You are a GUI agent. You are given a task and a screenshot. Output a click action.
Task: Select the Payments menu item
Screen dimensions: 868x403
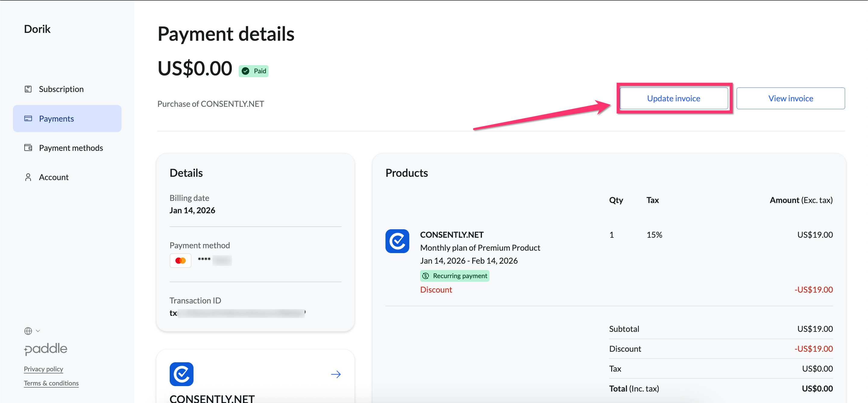[x=56, y=118]
